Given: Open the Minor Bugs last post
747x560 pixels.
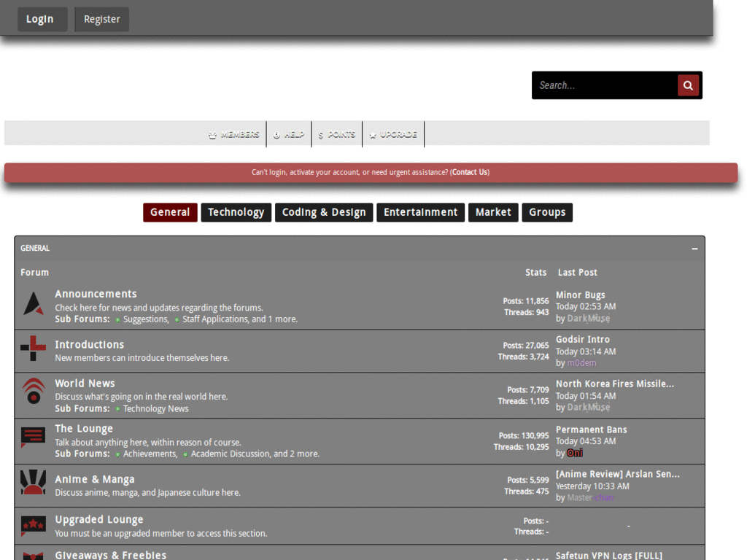Looking at the screenshot, I should 580,295.
